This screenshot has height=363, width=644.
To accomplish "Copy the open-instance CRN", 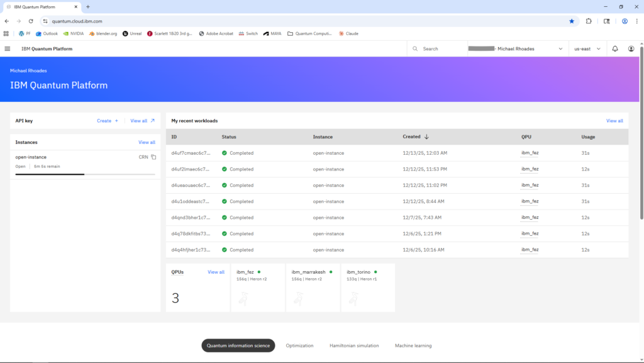I will 153,157.
